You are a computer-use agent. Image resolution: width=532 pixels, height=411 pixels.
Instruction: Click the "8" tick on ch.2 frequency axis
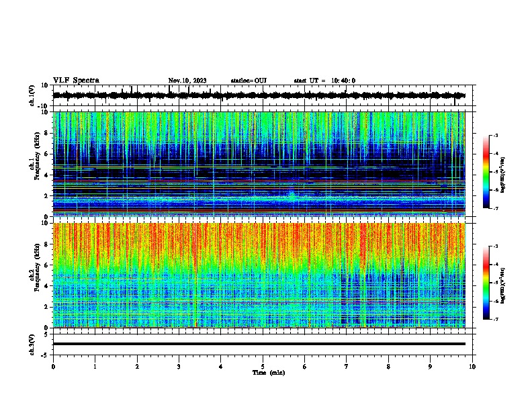(46, 244)
